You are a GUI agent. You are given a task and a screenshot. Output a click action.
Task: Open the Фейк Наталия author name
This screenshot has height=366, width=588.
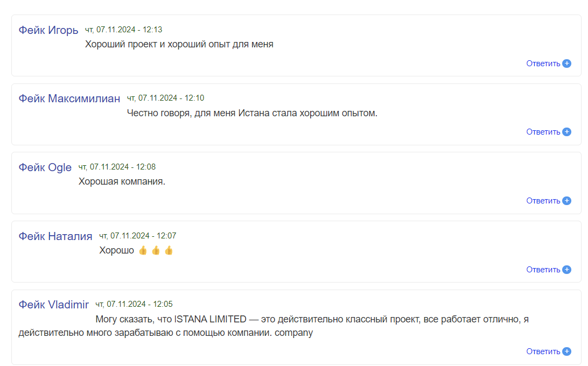pos(55,236)
